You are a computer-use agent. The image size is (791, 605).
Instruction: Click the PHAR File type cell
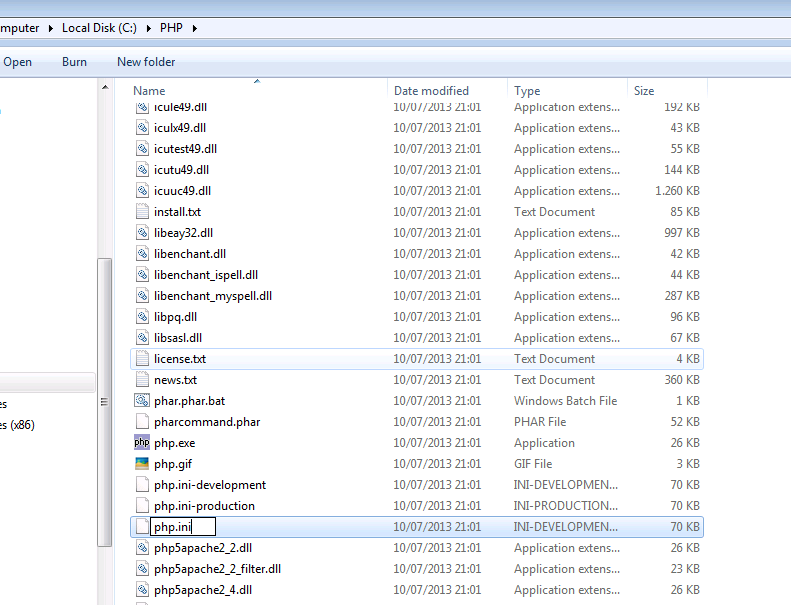(540, 422)
